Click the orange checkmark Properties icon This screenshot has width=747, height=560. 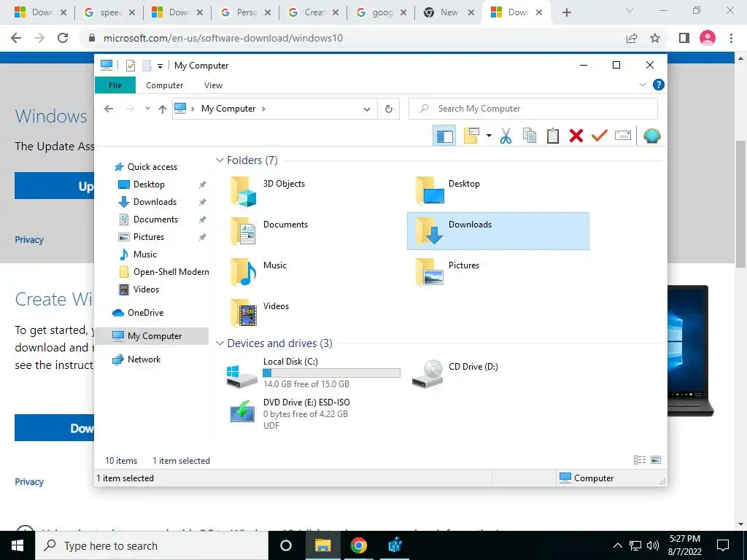tap(600, 136)
